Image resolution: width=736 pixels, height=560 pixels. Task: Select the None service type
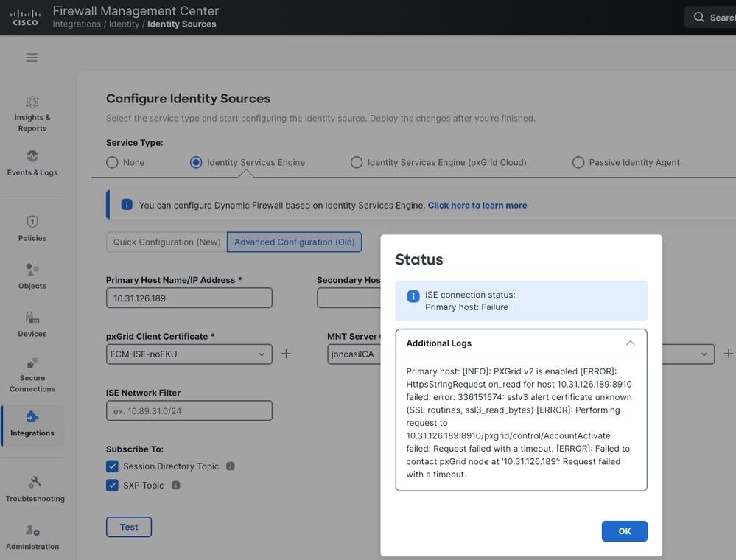[112, 162]
